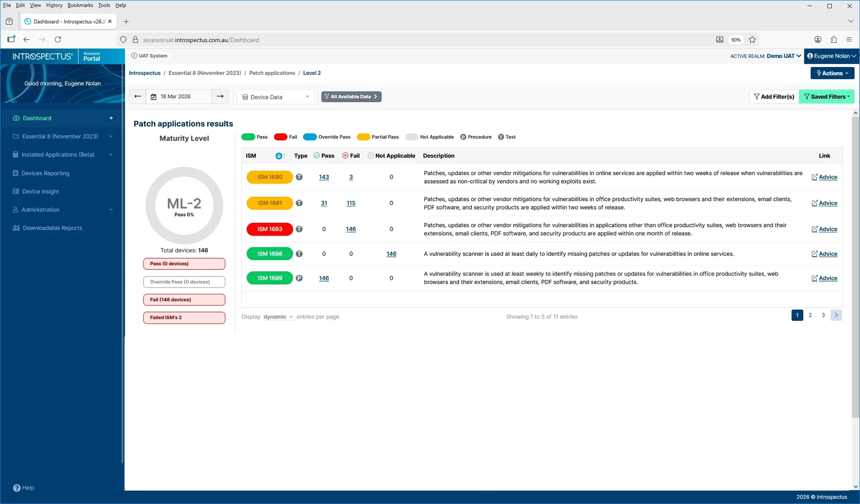The image size is (860, 504).
Task: Click the ISM column sort arrow icon
Action: 279,156
